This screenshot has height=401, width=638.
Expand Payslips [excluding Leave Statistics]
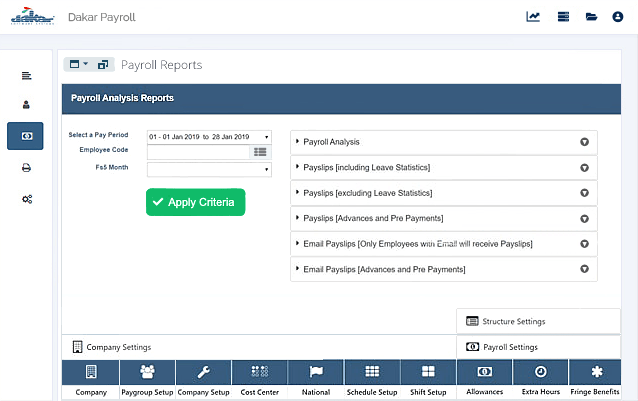pos(444,193)
